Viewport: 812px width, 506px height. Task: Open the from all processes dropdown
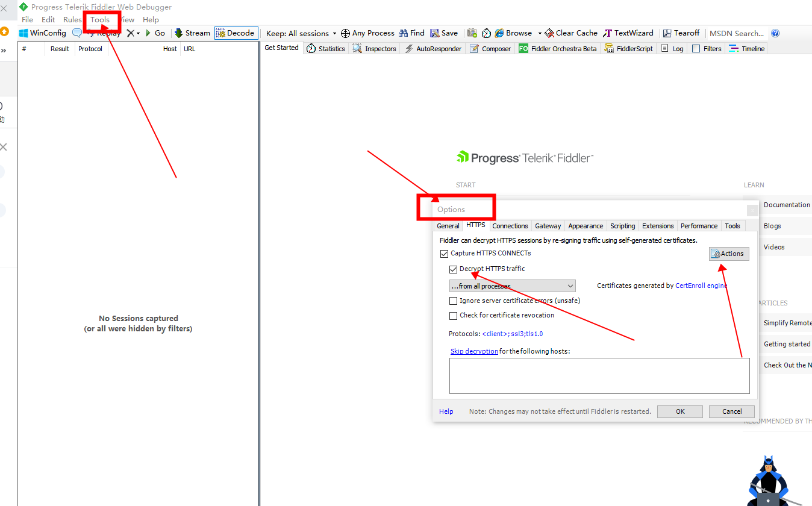click(x=512, y=286)
